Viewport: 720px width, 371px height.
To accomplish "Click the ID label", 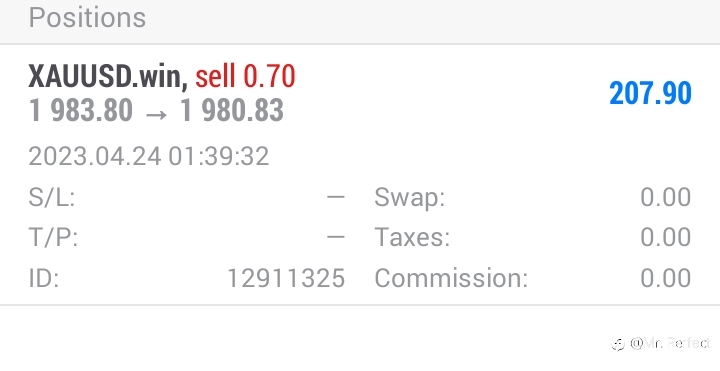I will point(44,278).
